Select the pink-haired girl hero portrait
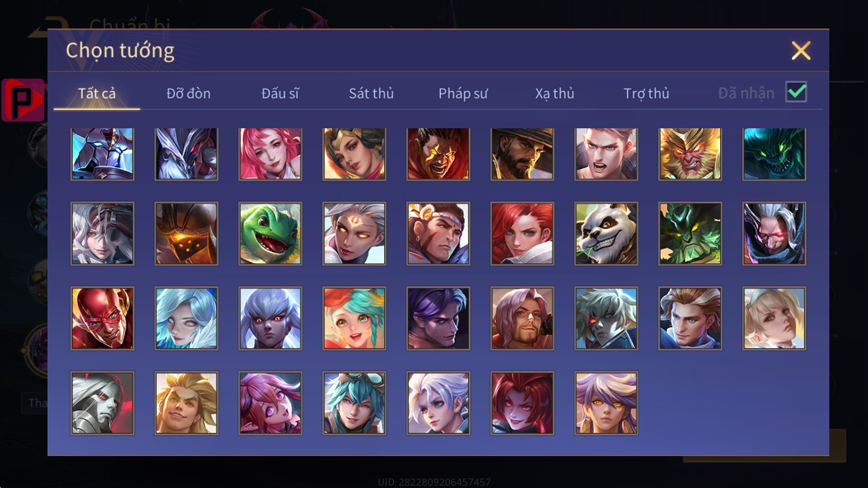Screen dimensions: 868x488 (270, 154)
